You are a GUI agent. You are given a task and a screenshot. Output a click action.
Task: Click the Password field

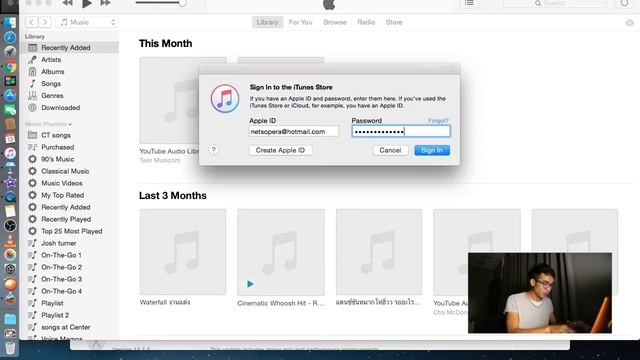(401, 131)
